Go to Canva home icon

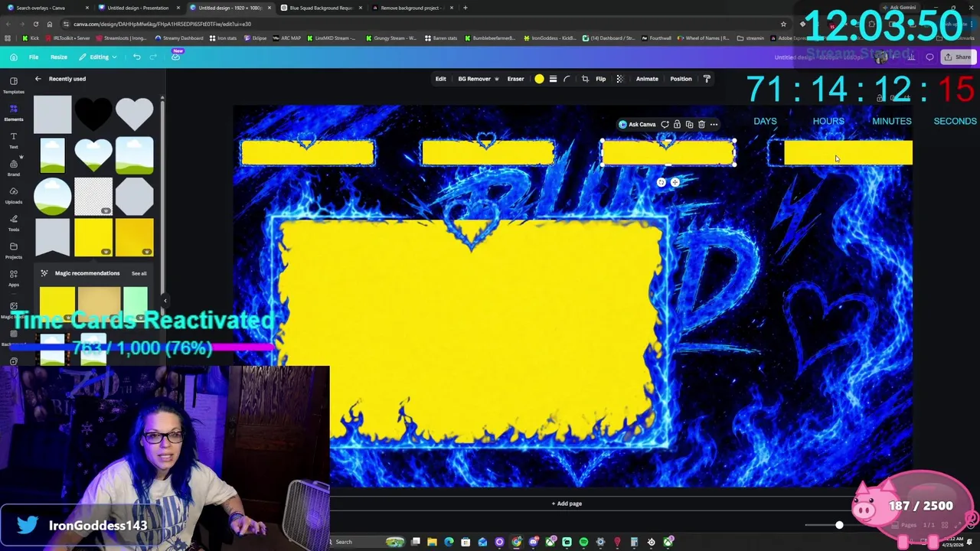14,57
